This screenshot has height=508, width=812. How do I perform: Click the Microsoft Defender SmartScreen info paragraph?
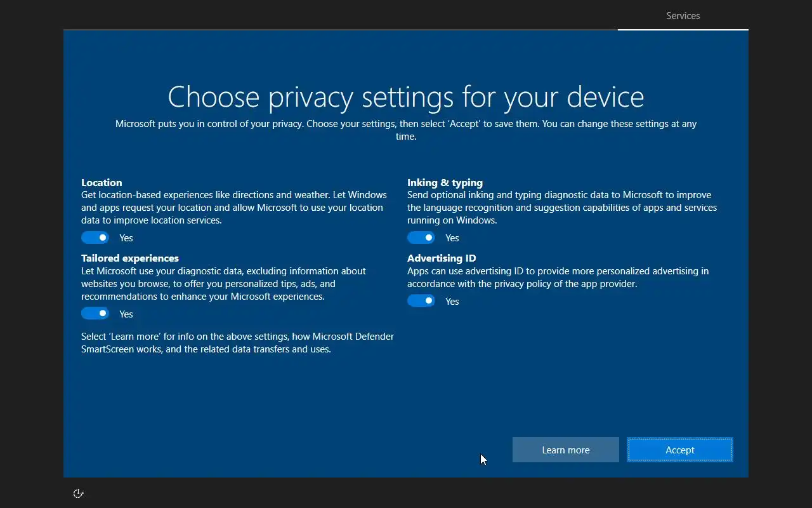(237, 343)
